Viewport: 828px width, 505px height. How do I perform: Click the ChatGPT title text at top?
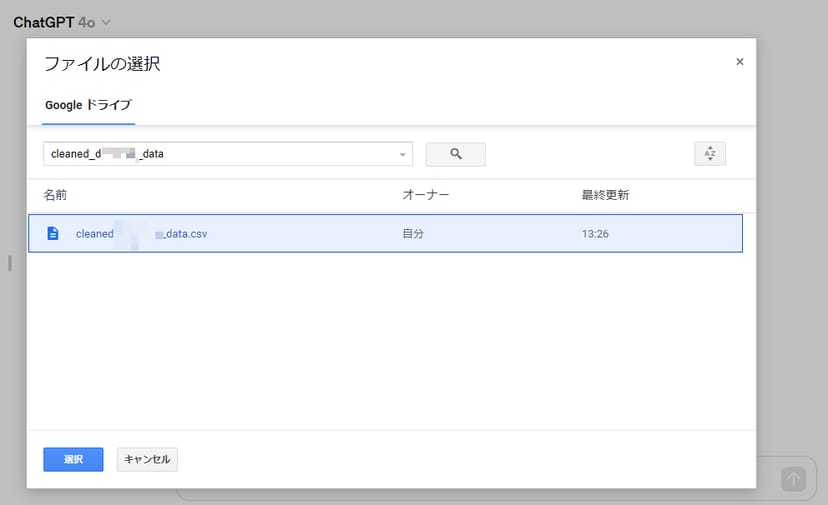click(x=43, y=22)
